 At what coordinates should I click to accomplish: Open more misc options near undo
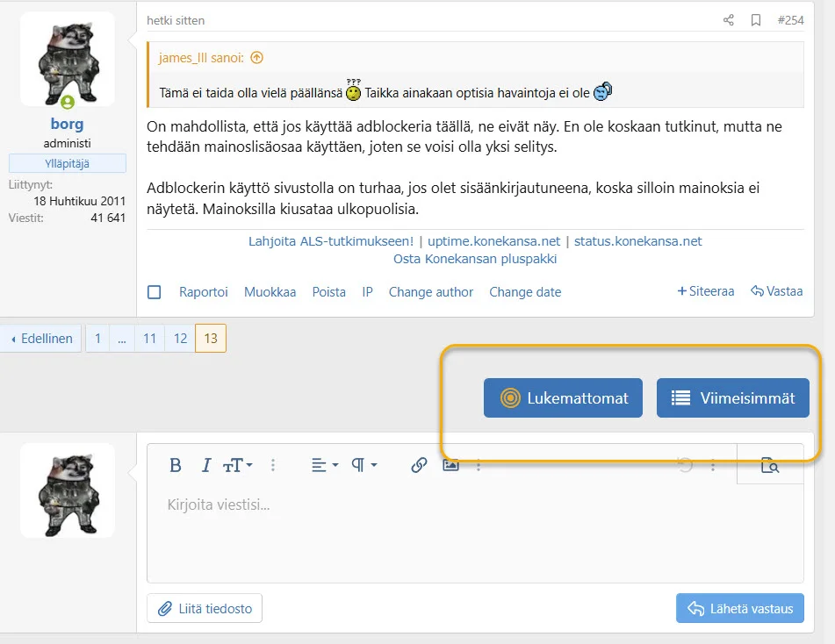pyautogui.click(x=713, y=466)
